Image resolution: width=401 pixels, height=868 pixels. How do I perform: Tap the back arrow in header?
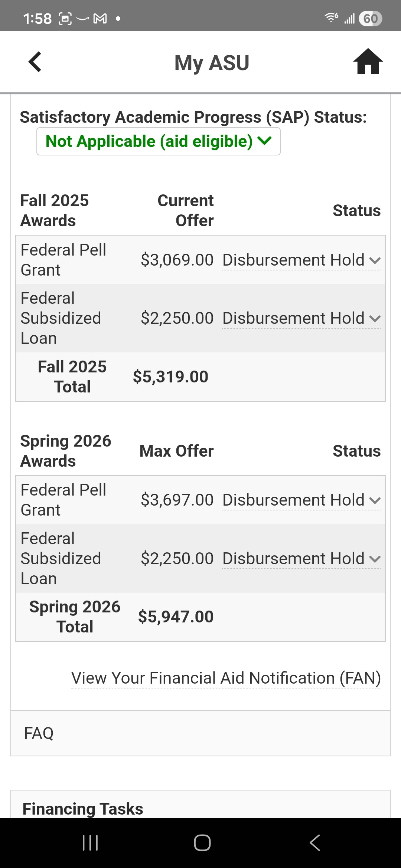[x=35, y=62]
